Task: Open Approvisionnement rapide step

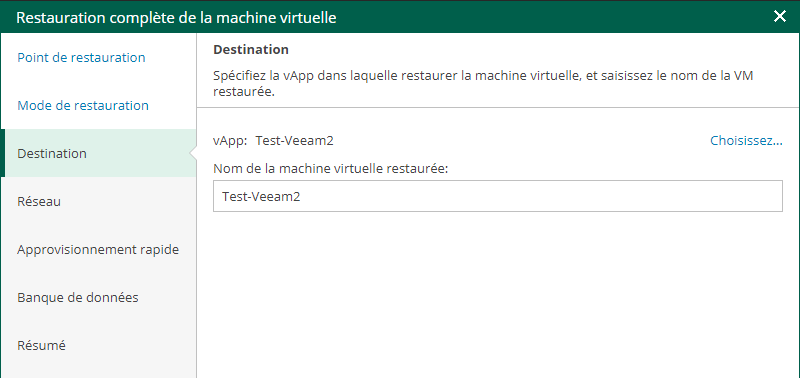Action: click(x=98, y=250)
